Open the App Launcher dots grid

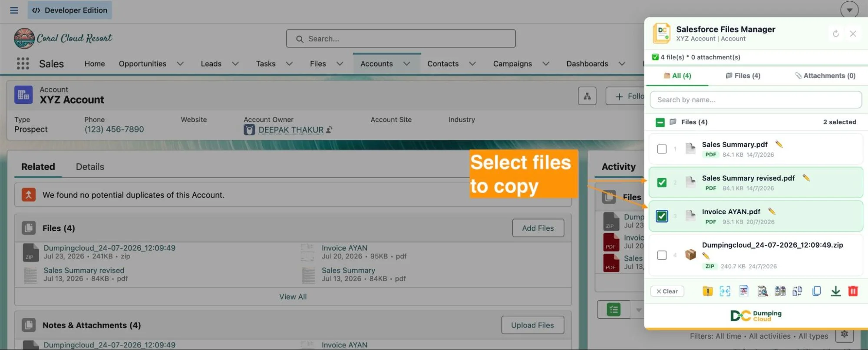[x=23, y=63]
